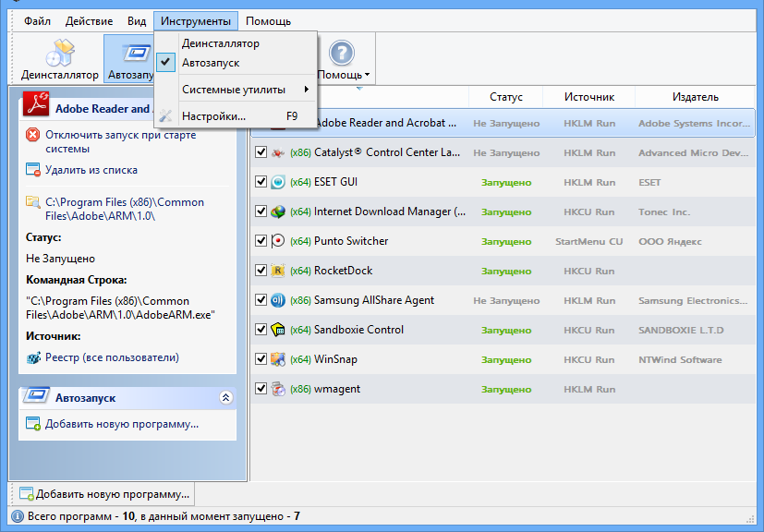This screenshot has height=532, width=764.
Task: Select the checked Автозапуск menu entry
Action: (x=236, y=63)
